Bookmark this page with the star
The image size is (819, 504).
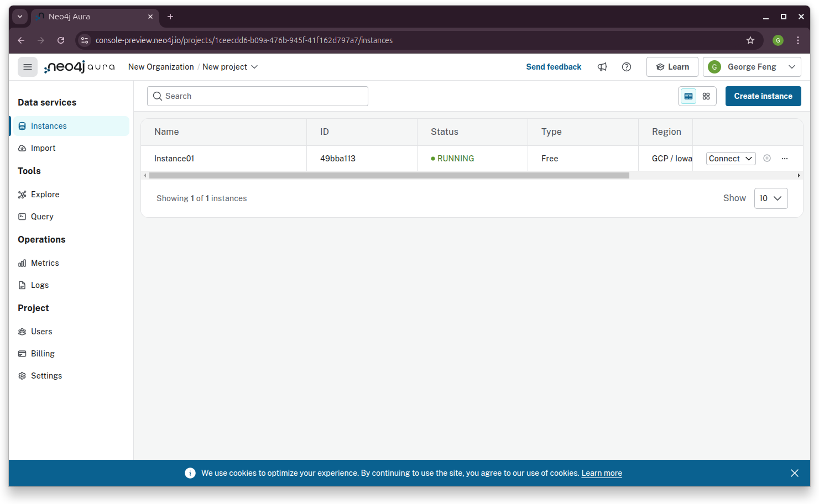click(750, 40)
